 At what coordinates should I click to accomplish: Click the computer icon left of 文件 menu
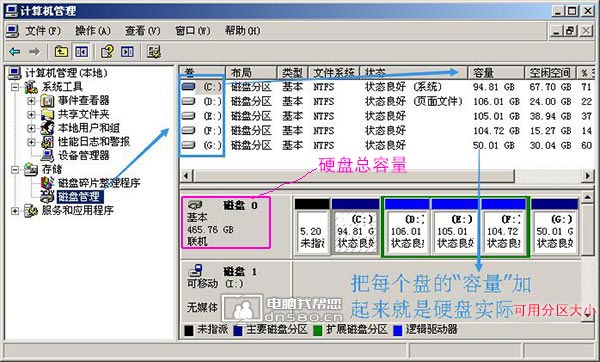(12, 31)
